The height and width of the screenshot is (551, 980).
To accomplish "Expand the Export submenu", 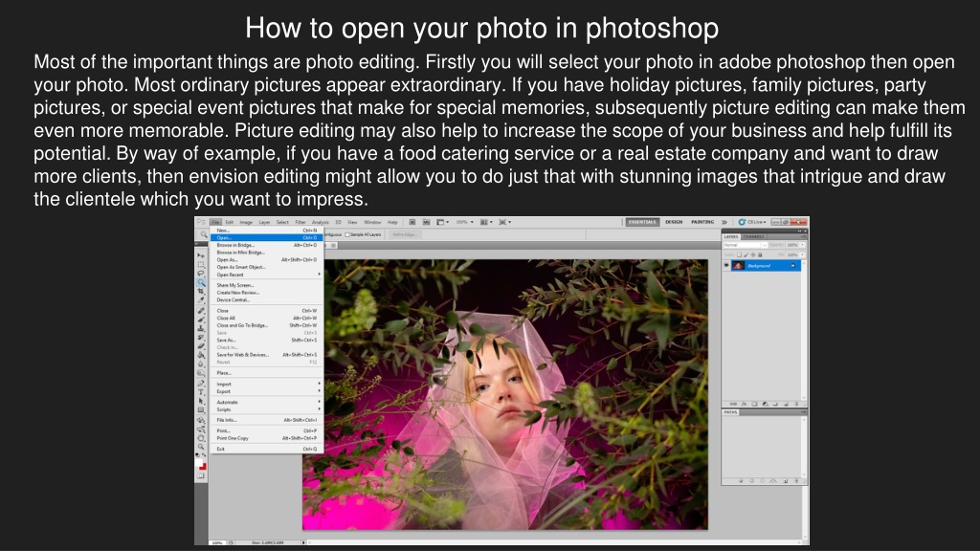I will 267,391.
